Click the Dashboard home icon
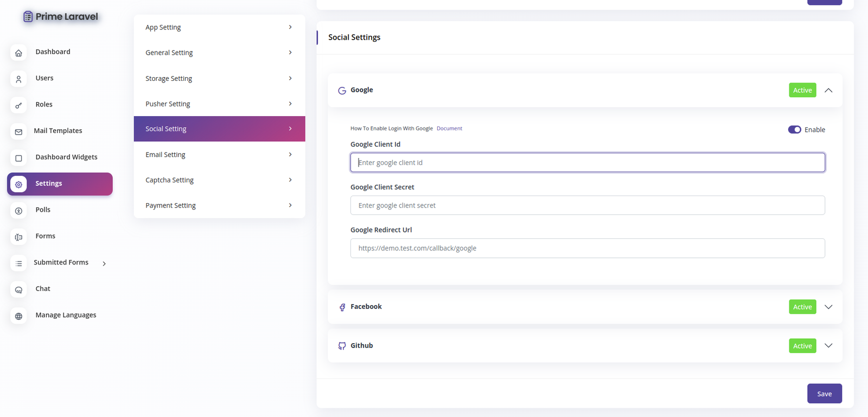Viewport: 868px width, 417px height. (18, 53)
